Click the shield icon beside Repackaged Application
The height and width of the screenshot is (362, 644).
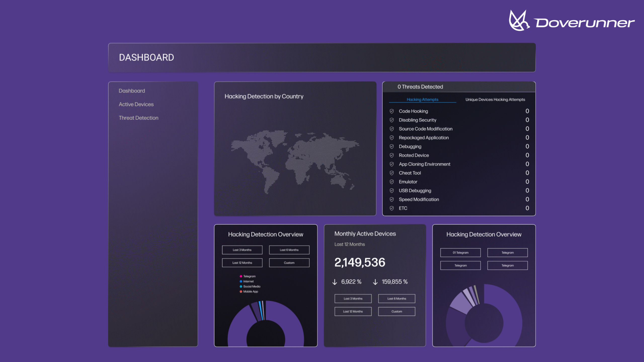coord(392,137)
